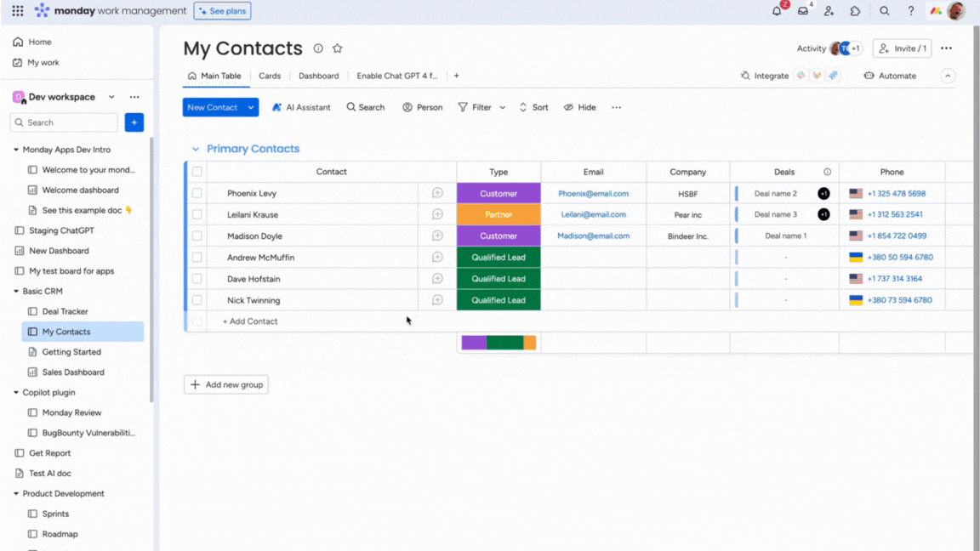Click the + Add Contact row

click(250, 321)
